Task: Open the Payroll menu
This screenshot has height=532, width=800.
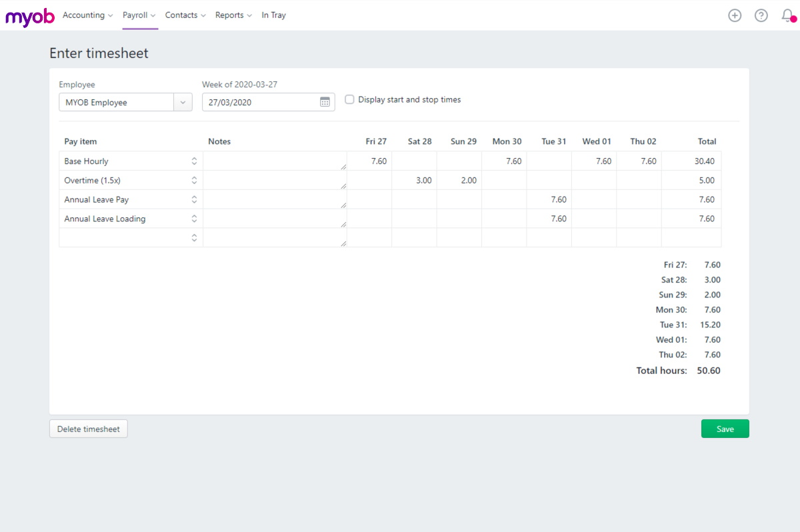Action: [x=139, y=15]
